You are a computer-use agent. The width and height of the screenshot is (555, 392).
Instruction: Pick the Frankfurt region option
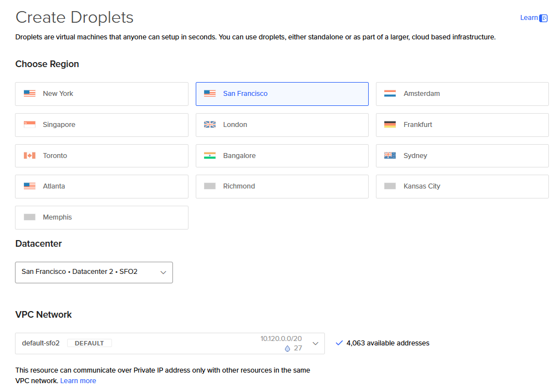coord(462,125)
